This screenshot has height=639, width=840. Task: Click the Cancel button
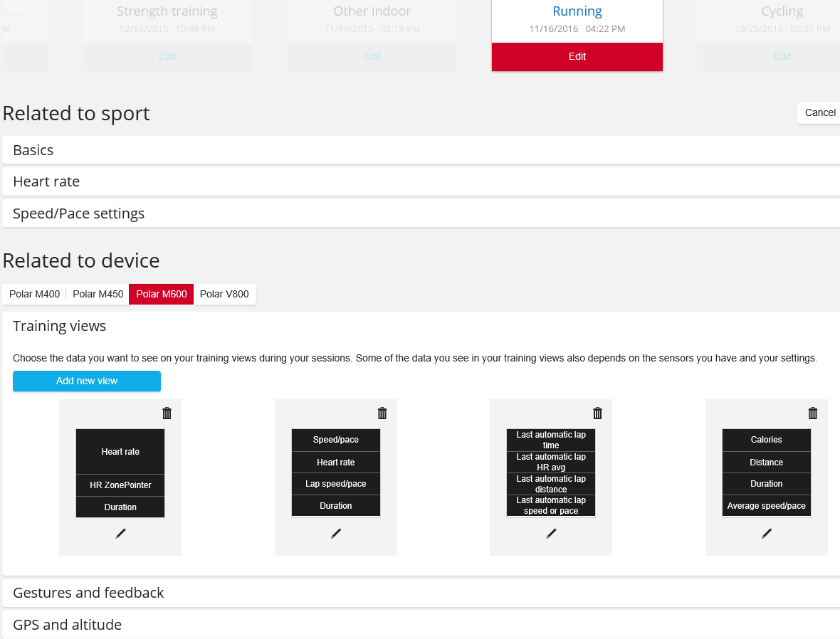click(819, 112)
